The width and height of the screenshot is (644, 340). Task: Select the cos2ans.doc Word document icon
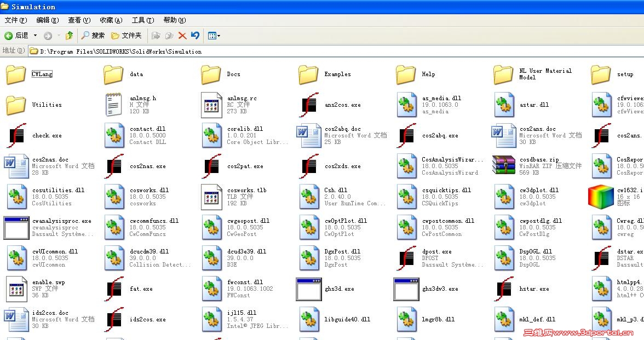pyautogui.click(x=504, y=136)
